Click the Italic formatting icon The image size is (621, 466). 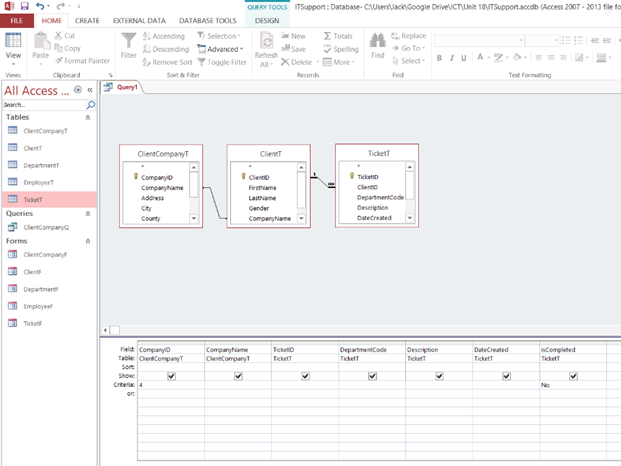click(x=451, y=58)
